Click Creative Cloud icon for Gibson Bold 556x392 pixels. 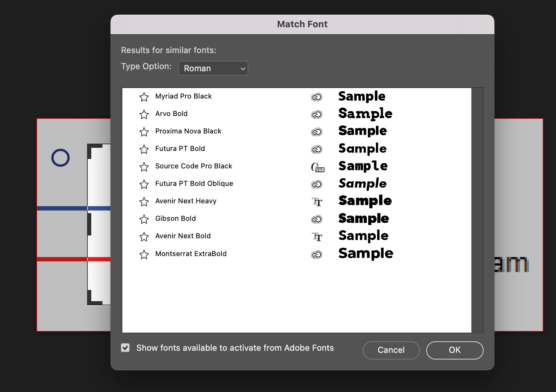(x=317, y=219)
